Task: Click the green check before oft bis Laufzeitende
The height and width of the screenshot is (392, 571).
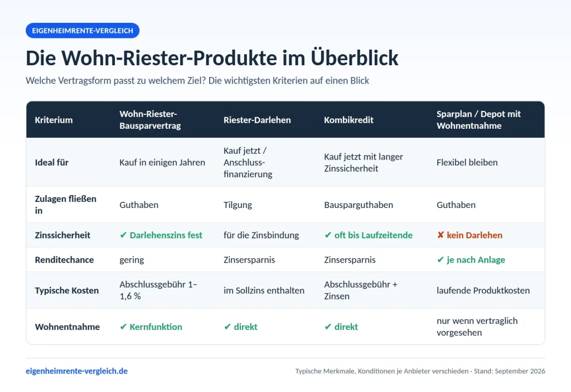Action: [x=328, y=235]
